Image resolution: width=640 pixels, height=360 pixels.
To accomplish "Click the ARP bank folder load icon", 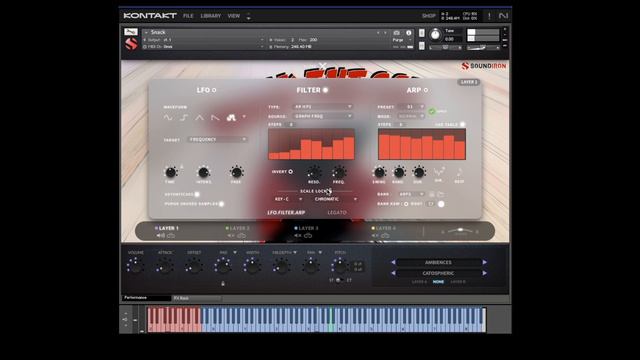I will (x=440, y=194).
